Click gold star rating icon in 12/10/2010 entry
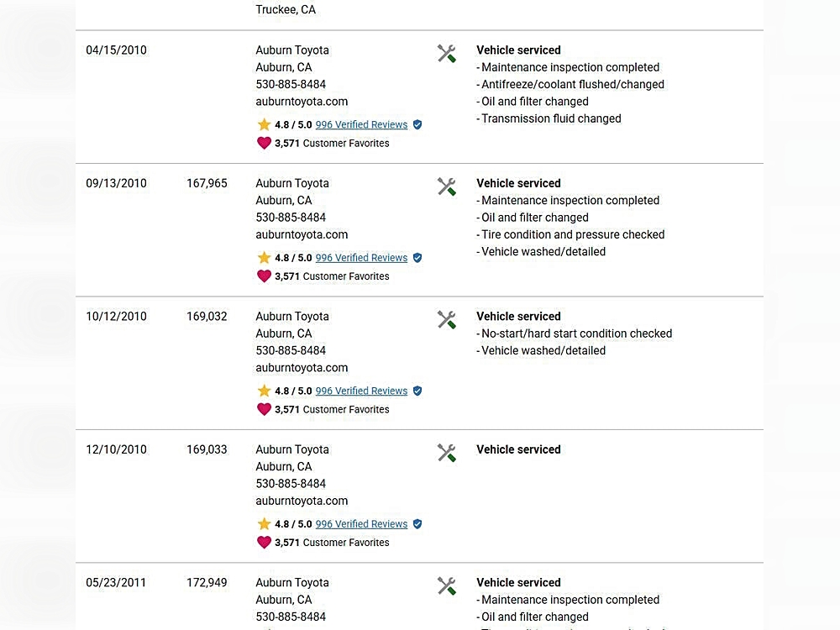This screenshot has width=840, height=630. pos(264,524)
